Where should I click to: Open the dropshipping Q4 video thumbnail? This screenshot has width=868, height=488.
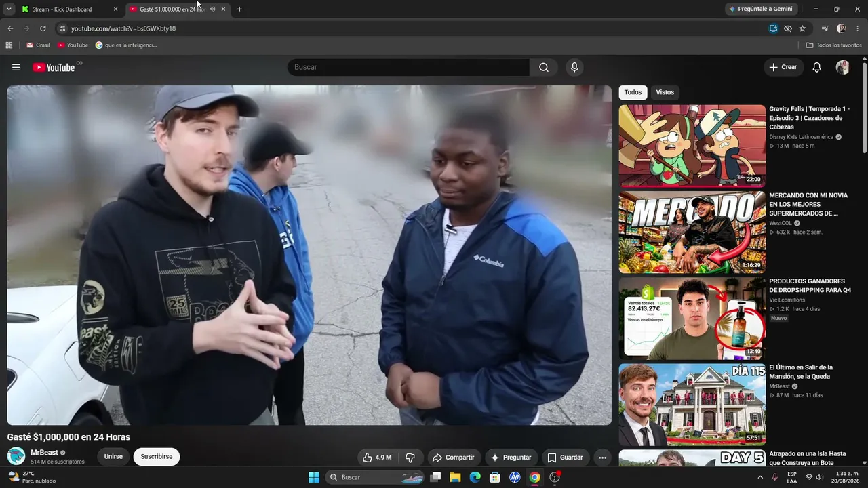(692, 319)
